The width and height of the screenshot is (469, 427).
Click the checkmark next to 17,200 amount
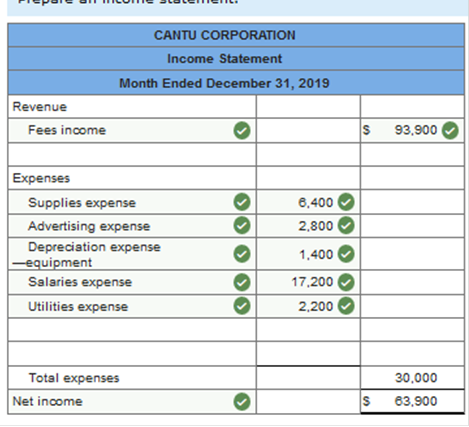346,282
